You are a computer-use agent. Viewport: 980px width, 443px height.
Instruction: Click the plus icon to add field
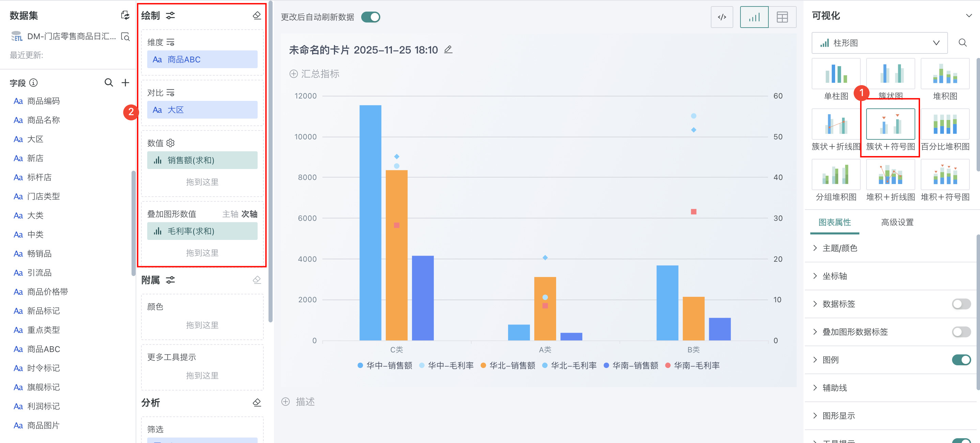[125, 82]
